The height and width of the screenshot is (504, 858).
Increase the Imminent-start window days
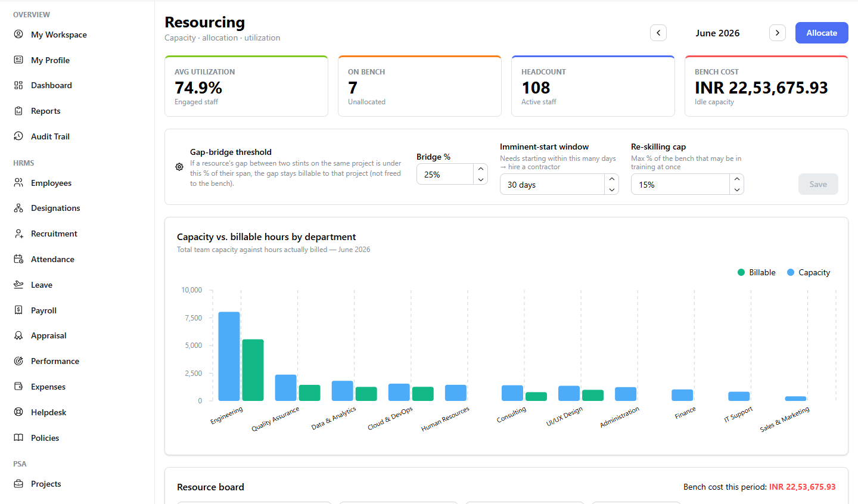click(612, 179)
